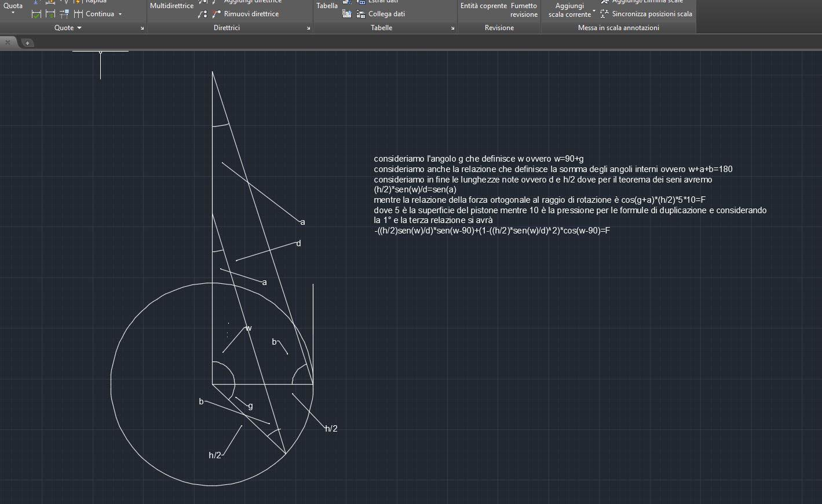Click the Entità coprente button
The width and height of the screenshot is (822, 504).
(483, 6)
